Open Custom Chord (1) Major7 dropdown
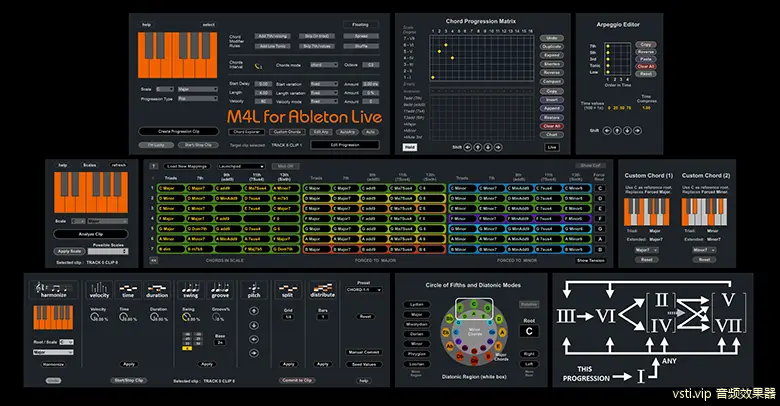This screenshot has height=406, width=780. click(x=646, y=250)
